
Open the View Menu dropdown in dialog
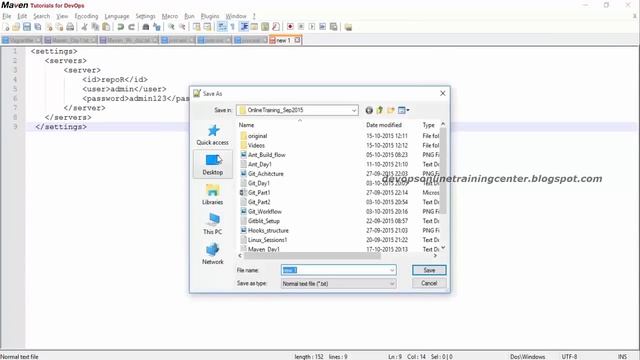tap(404, 110)
